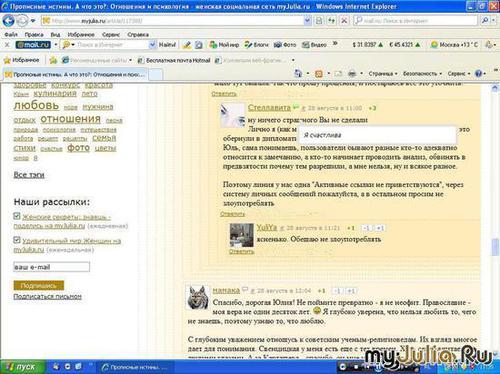Open the Справка menu
This screenshot has height=374, width=500.
138,34
